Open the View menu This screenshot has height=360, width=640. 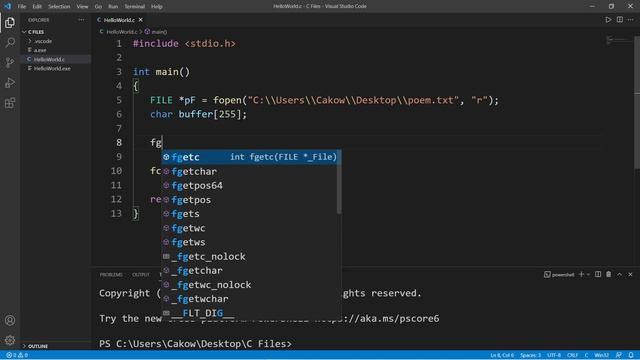[x=82, y=7]
